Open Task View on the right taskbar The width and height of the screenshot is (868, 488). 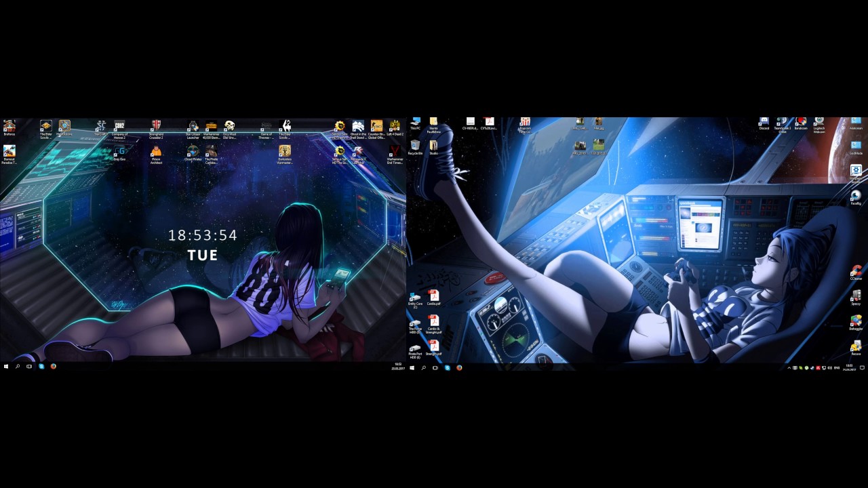click(x=435, y=367)
